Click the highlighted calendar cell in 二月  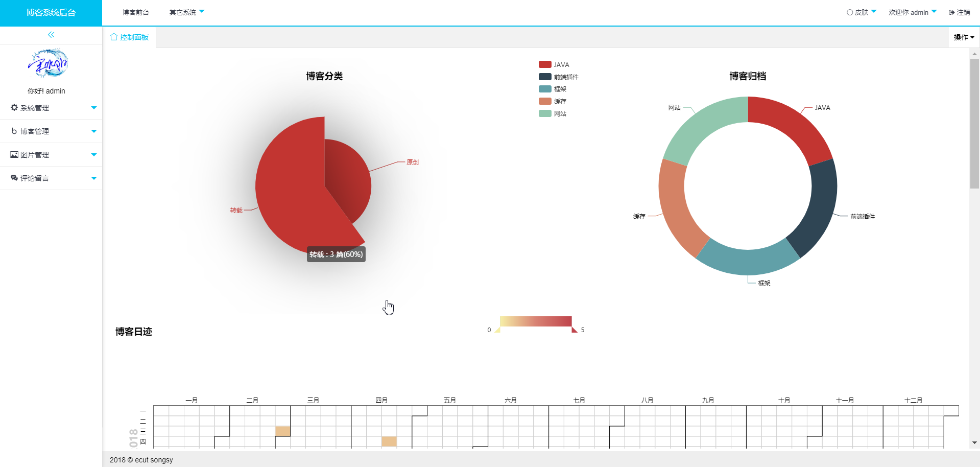point(283,431)
